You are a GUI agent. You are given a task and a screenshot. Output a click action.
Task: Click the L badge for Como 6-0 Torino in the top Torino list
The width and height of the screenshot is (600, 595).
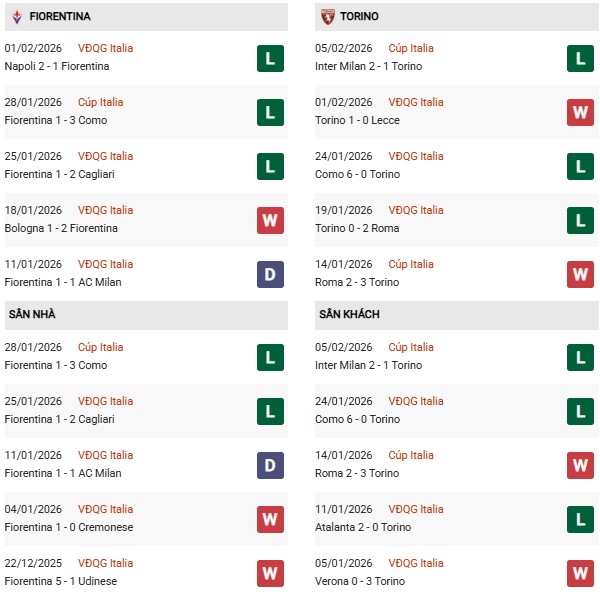click(581, 166)
